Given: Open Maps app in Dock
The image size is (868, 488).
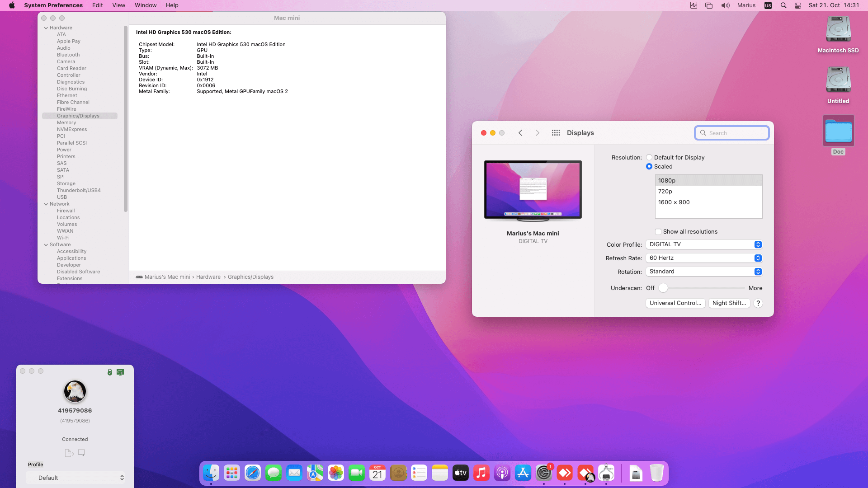Looking at the screenshot, I should pos(315,473).
